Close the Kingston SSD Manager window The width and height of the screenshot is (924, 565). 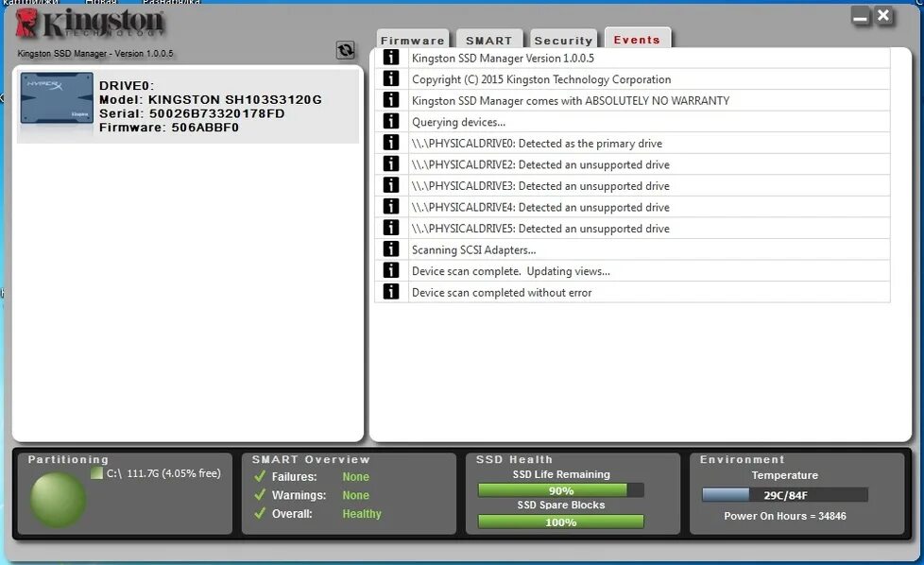(883, 16)
